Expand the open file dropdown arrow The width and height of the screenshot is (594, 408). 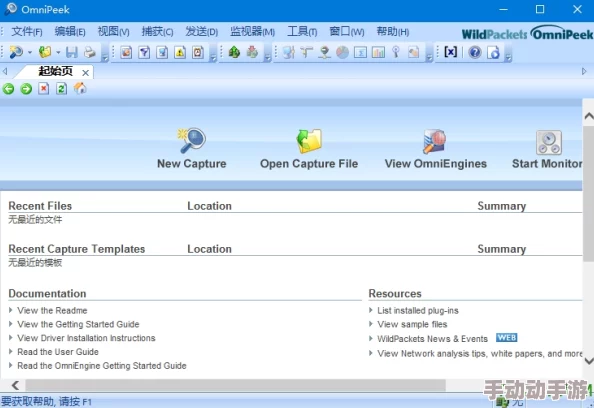click(58, 52)
